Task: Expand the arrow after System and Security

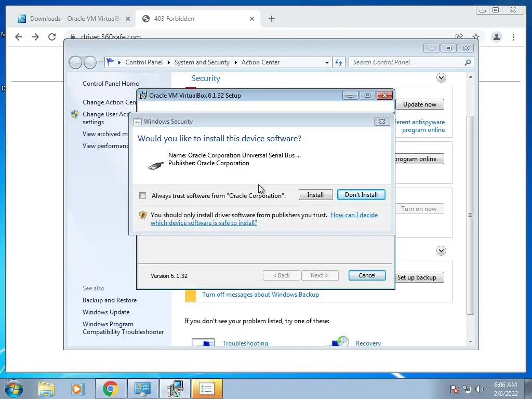Action: [x=236, y=62]
